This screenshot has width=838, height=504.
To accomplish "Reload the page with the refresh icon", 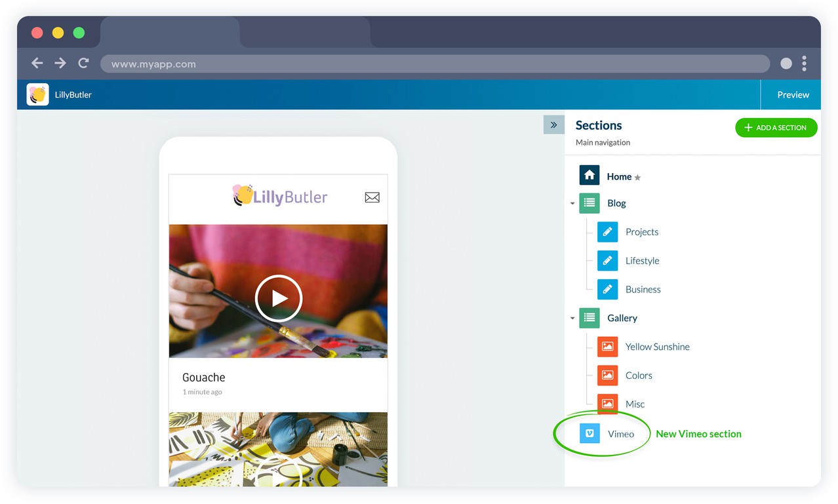I will click(x=83, y=63).
